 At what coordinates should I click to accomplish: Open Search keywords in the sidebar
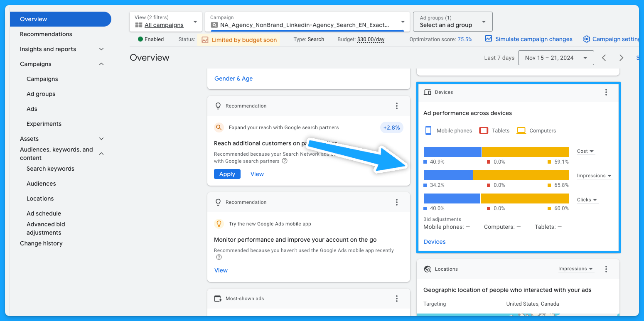50,169
